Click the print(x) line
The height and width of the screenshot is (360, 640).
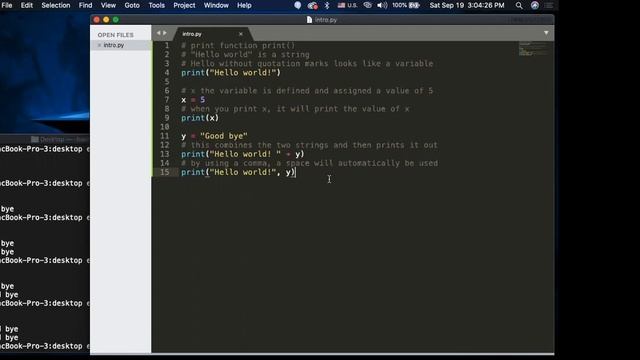[x=200, y=118]
